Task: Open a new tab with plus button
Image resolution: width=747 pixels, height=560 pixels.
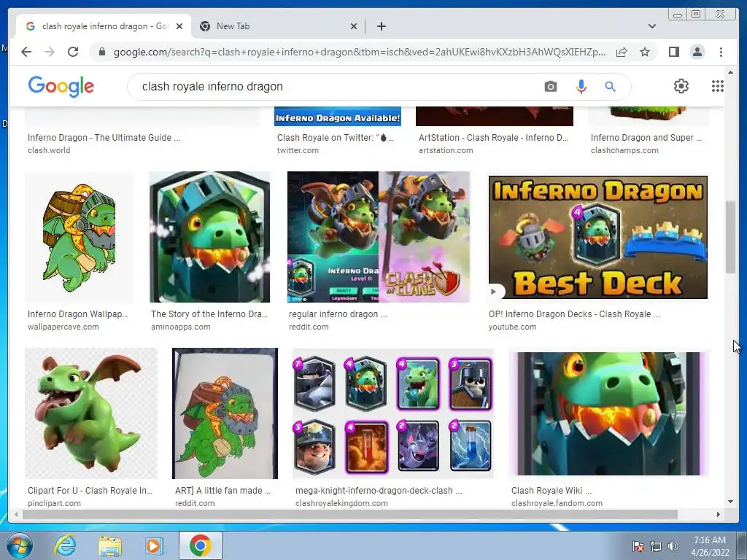Action: pyautogui.click(x=381, y=26)
